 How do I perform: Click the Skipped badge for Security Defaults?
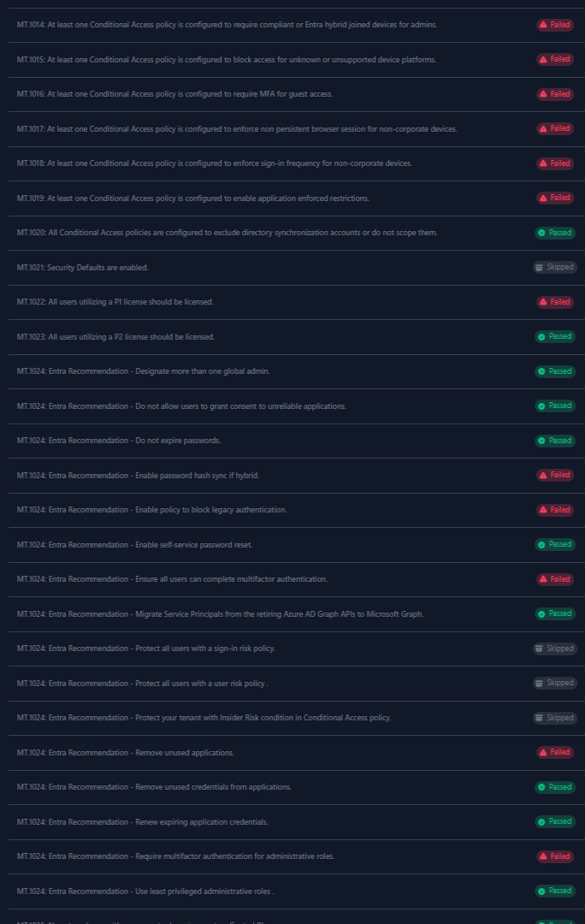pyautogui.click(x=555, y=268)
